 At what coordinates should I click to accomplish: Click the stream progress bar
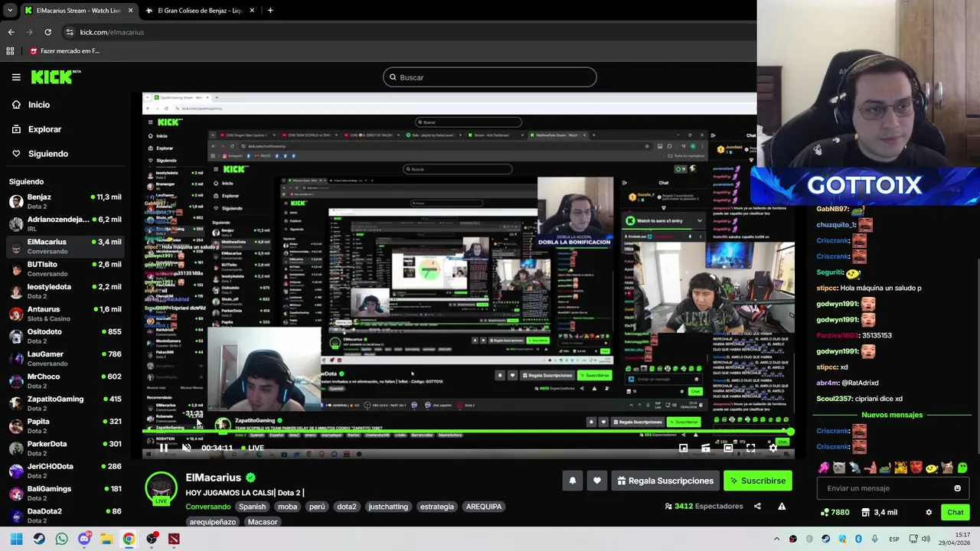(468, 432)
